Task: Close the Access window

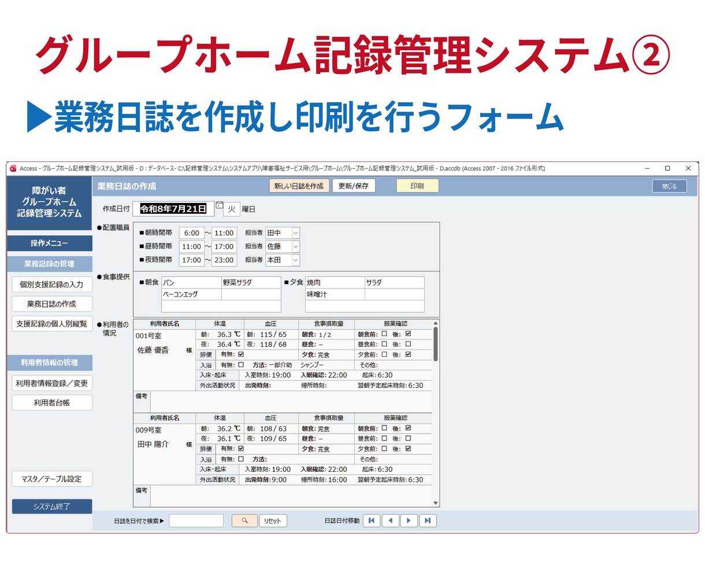Action: [x=688, y=168]
